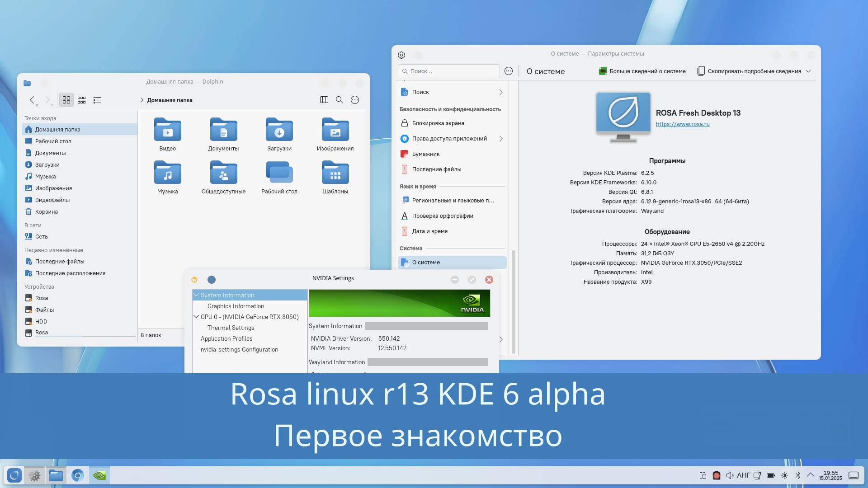Expand copy detailed info dropdown arrow
Viewport: 868px width, 488px height.
808,71
